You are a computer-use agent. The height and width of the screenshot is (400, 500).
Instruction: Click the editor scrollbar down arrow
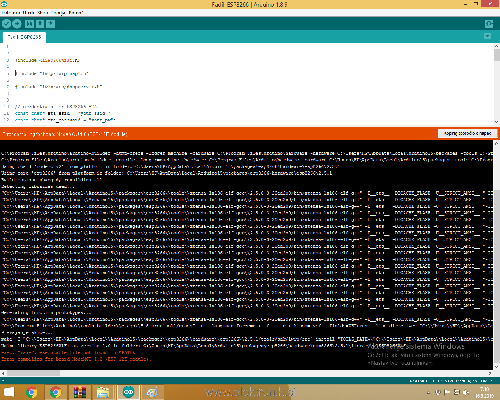(497, 122)
